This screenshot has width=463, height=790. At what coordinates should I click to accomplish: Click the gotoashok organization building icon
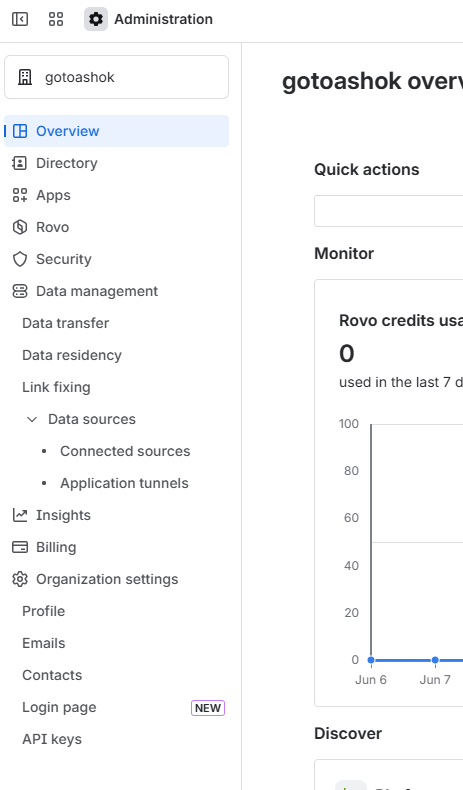(x=25, y=77)
